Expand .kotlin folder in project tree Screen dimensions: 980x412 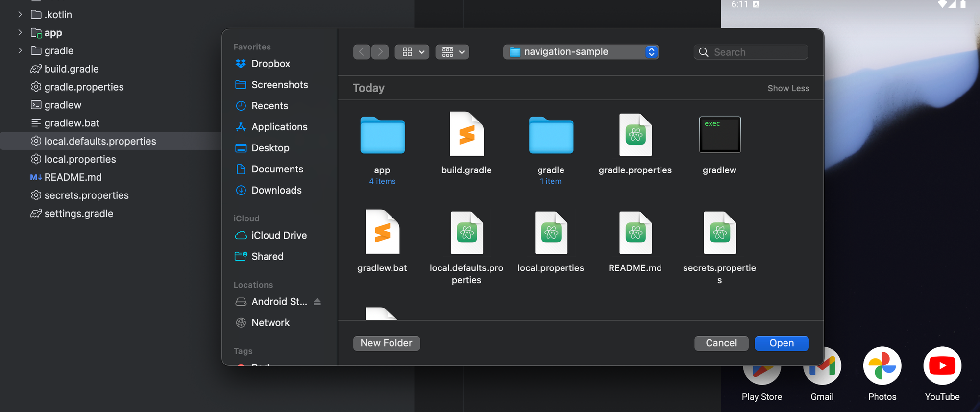20,15
